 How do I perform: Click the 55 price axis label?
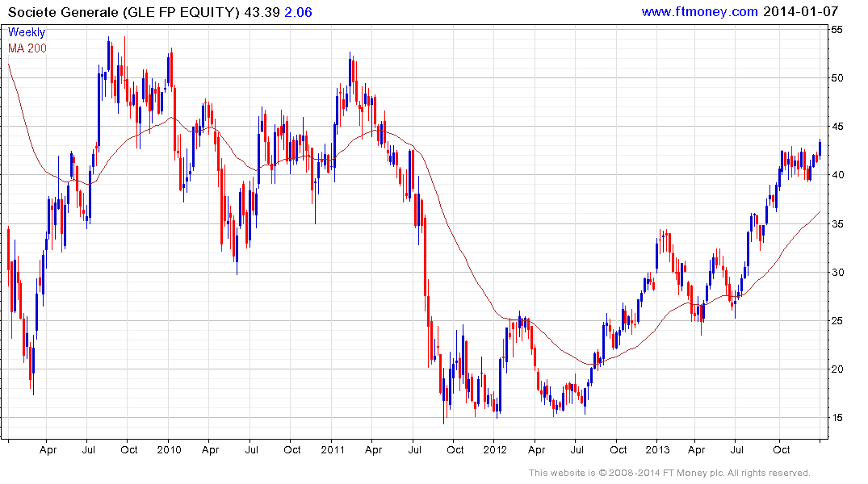pos(837,29)
